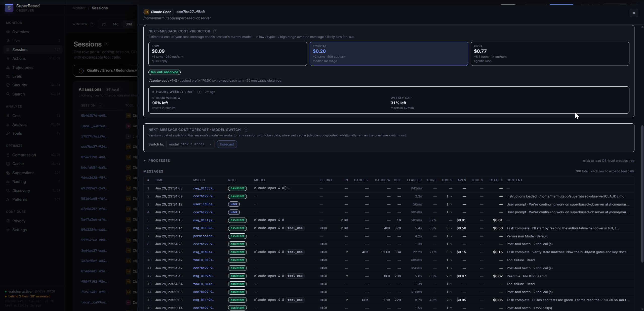This screenshot has height=311, width=644.
Task: Open session 0b4d3b76-e60… in list
Action: click(94, 116)
